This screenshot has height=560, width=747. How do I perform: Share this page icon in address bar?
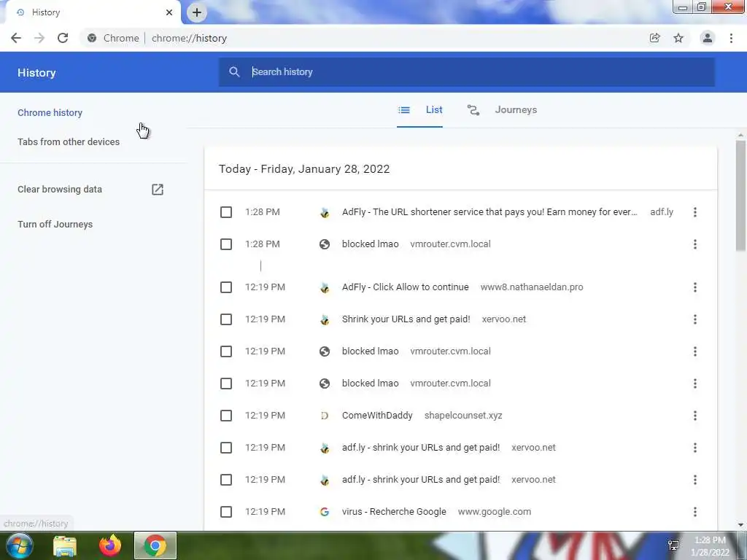pos(655,38)
